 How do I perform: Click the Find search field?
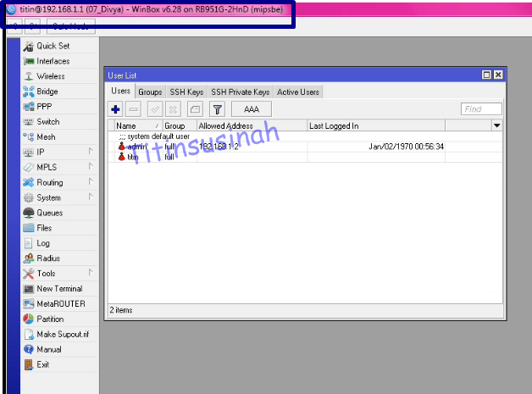pyautogui.click(x=481, y=109)
